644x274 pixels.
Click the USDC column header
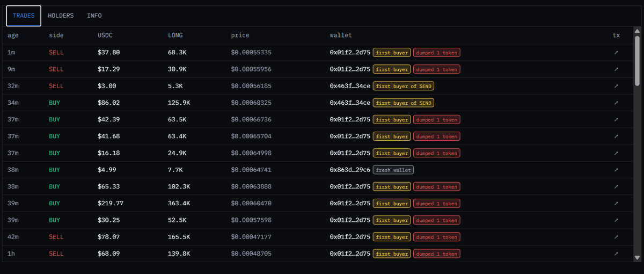[x=106, y=35]
